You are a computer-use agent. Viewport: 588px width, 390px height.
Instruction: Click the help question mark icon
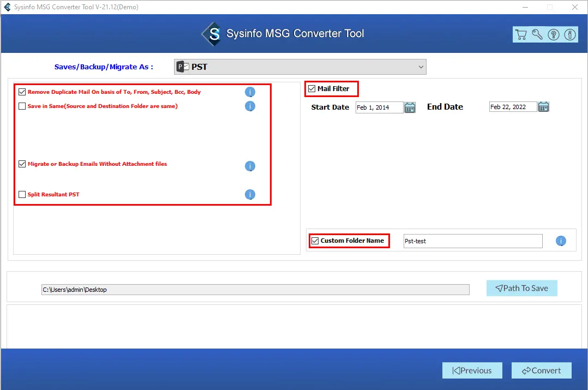click(554, 35)
